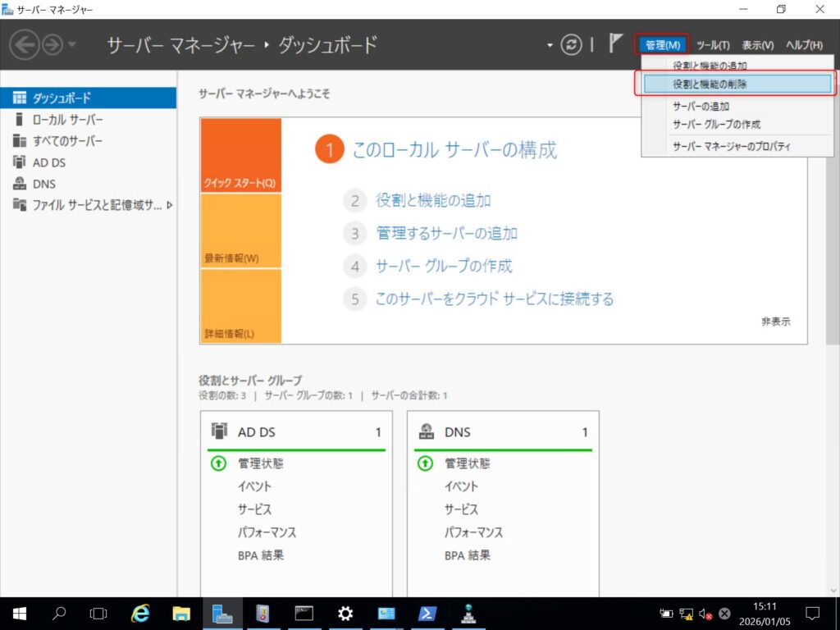Screen dimensions: 840x630
Task: Click the 管理するサーバーの追加 link
Action: click(x=446, y=233)
